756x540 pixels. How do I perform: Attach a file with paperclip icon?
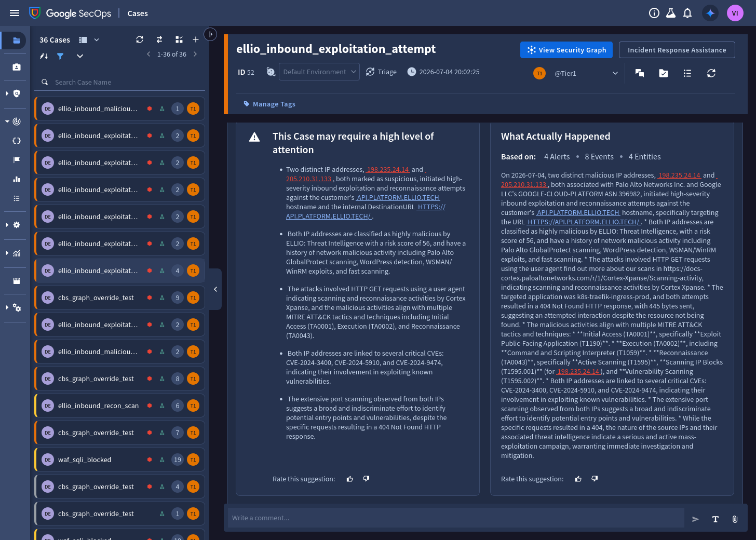735,519
